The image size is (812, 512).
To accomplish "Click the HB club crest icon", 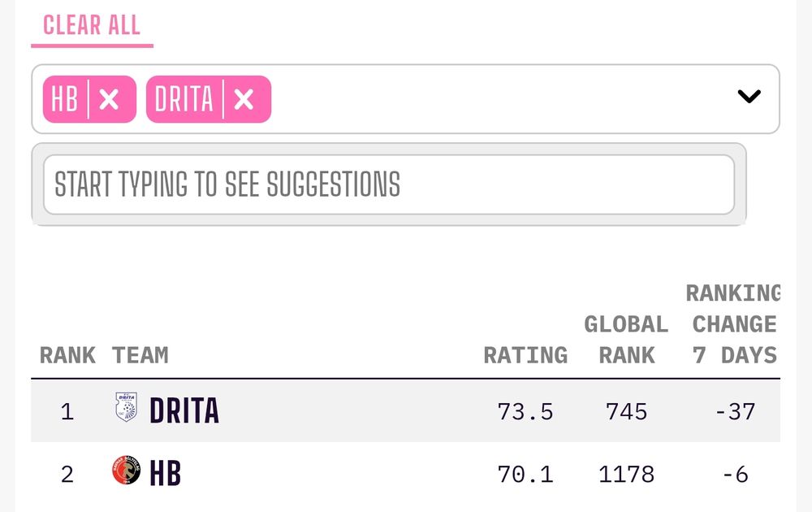I will point(127,470).
